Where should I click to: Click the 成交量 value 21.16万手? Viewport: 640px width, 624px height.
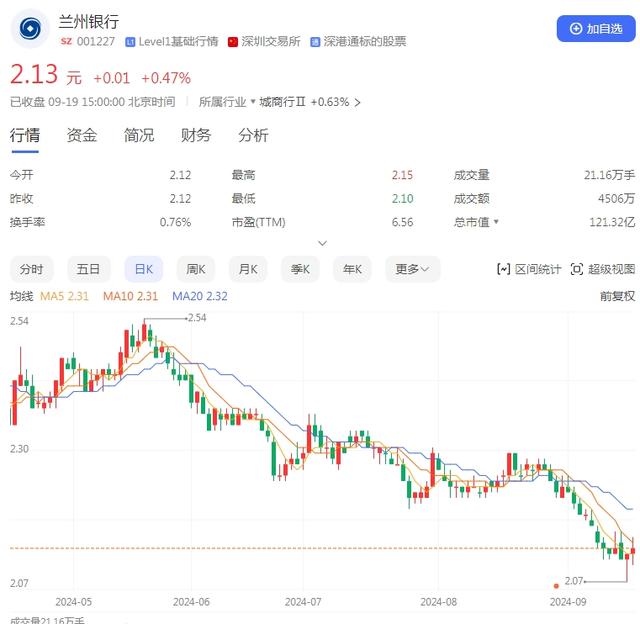click(609, 175)
